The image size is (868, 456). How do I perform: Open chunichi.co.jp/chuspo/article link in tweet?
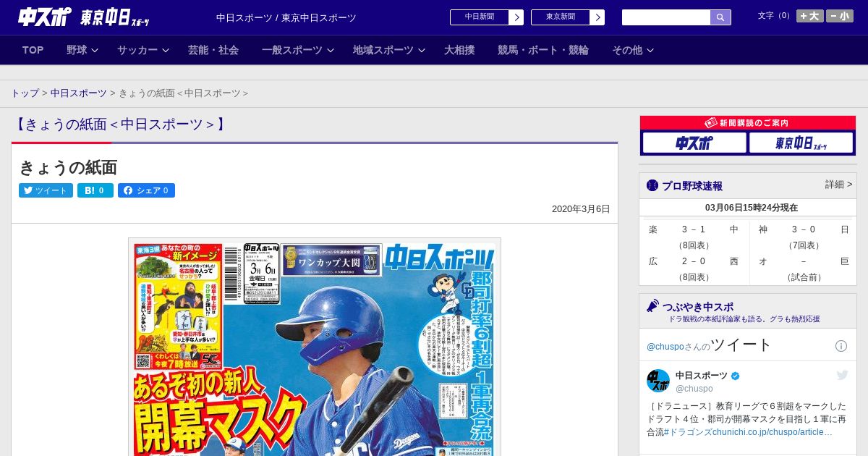point(773,432)
